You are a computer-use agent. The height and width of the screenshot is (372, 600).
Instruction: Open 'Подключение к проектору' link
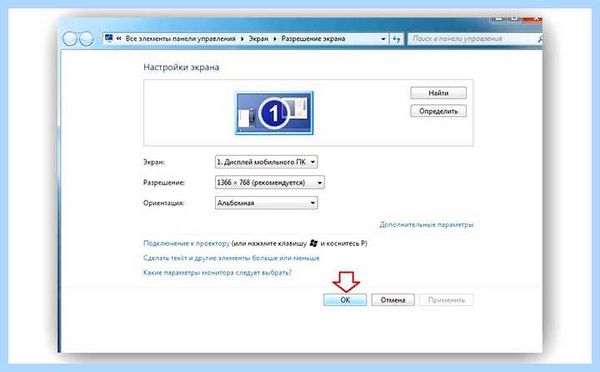[186, 243]
